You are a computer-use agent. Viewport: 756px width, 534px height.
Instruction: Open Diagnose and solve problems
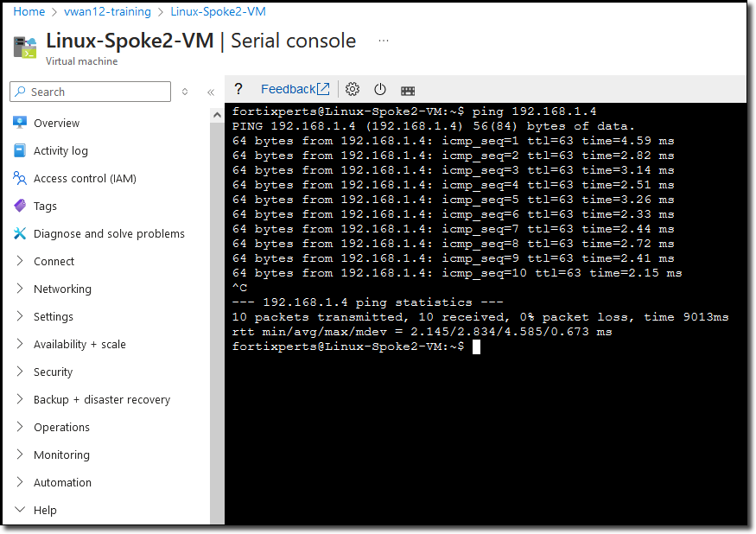point(109,233)
